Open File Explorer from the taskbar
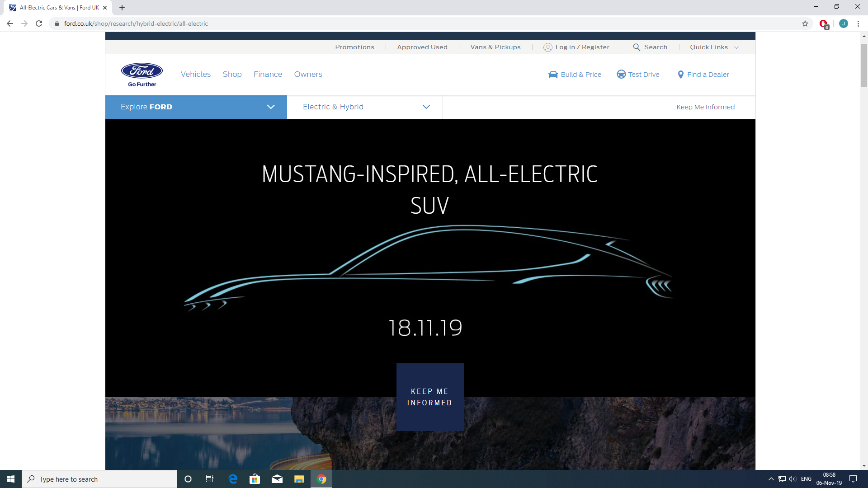This screenshot has width=868, height=488. 299,479
